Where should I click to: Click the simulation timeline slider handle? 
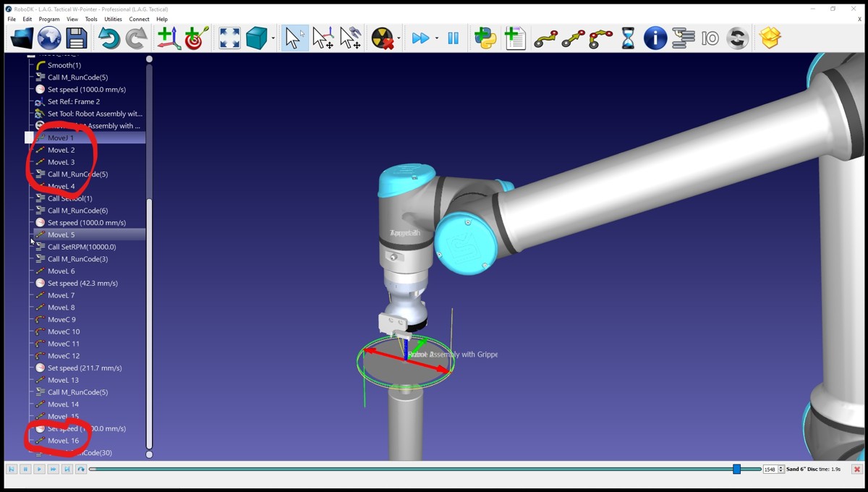pyautogui.click(x=736, y=470)
